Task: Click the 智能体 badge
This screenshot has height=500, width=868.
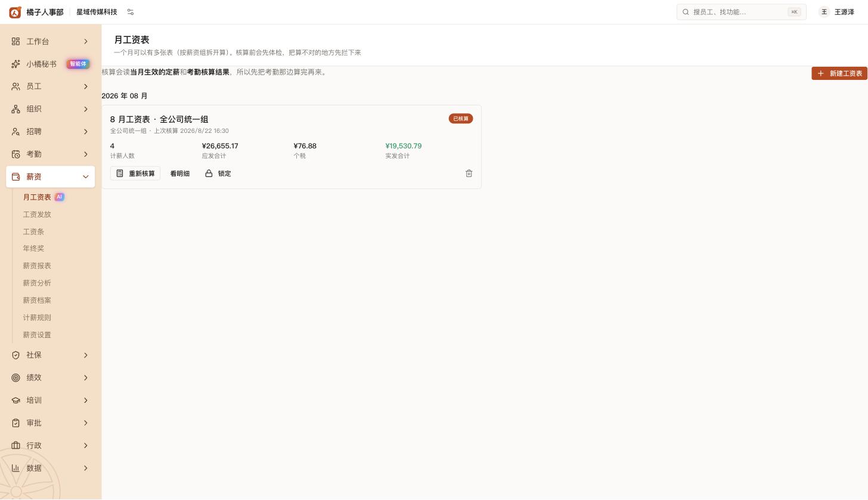Action: (77, 64)
